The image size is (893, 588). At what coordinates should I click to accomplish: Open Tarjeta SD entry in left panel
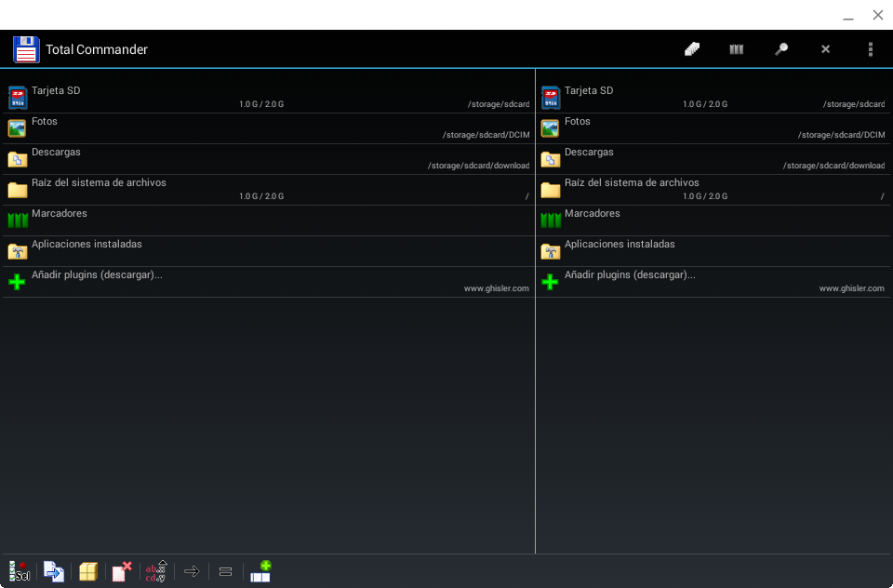point(268,98)
